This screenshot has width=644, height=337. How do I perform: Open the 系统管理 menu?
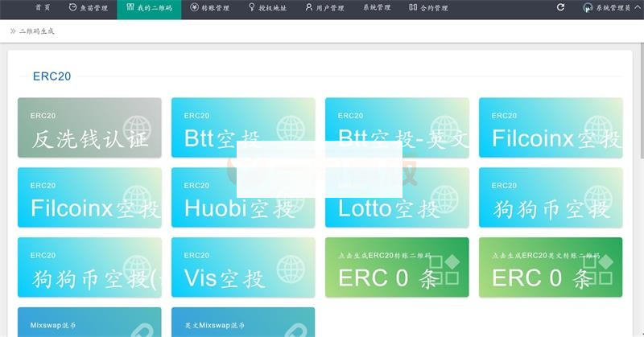point(376,8)
